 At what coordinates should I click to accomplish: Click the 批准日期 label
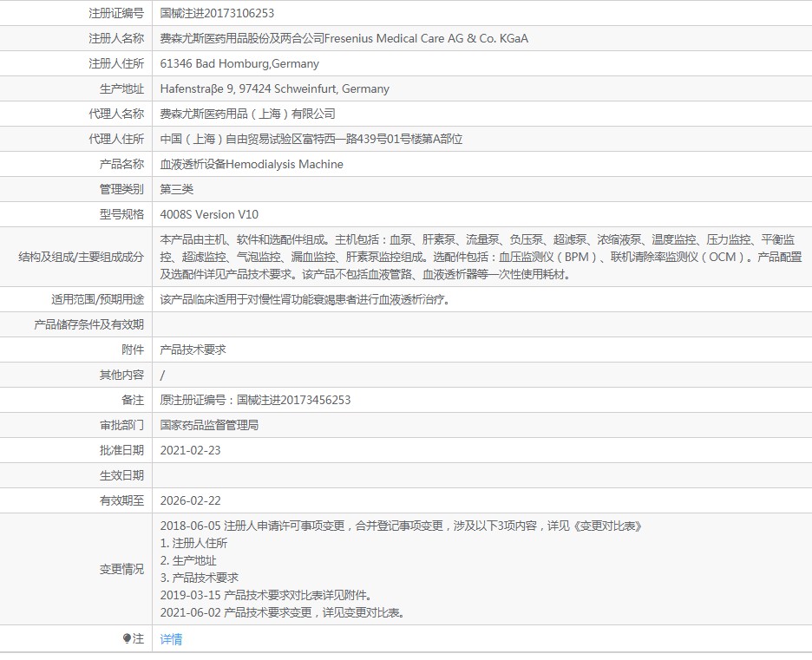pyautogui.click(x=121, y=450)
